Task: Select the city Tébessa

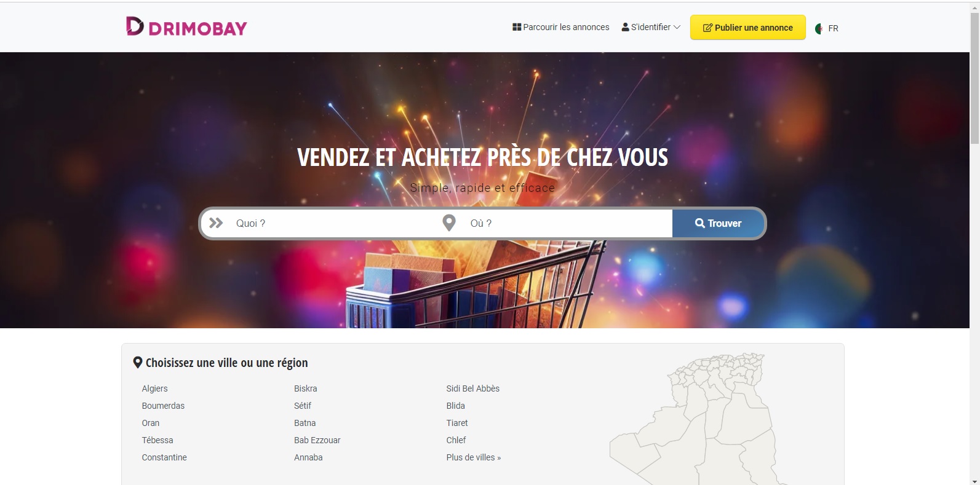Action: pos(157,440)
